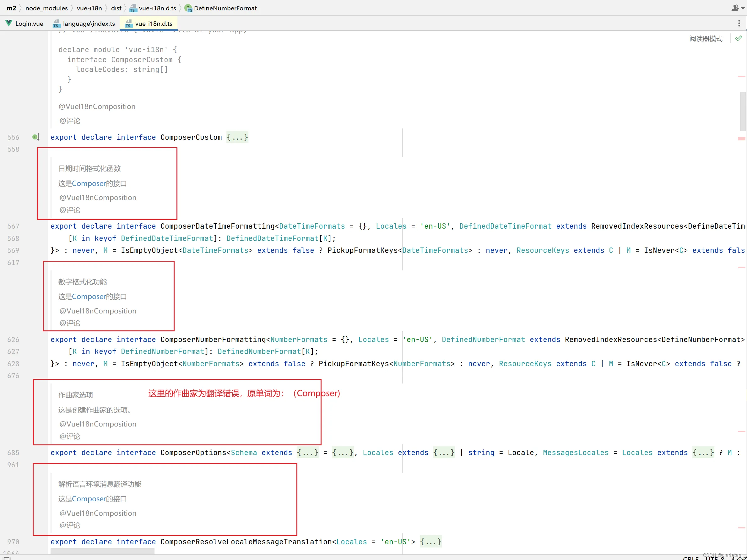Click the user profile icon at top right
This screenshot has height=560, width=747.
click(735, 8)
